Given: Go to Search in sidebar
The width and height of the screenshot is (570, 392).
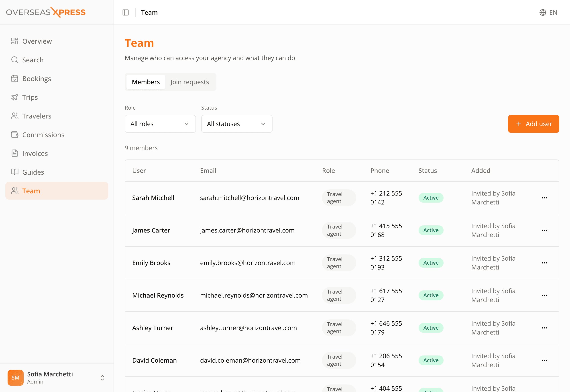Looking at the screenshot, I should click(57, 60).
